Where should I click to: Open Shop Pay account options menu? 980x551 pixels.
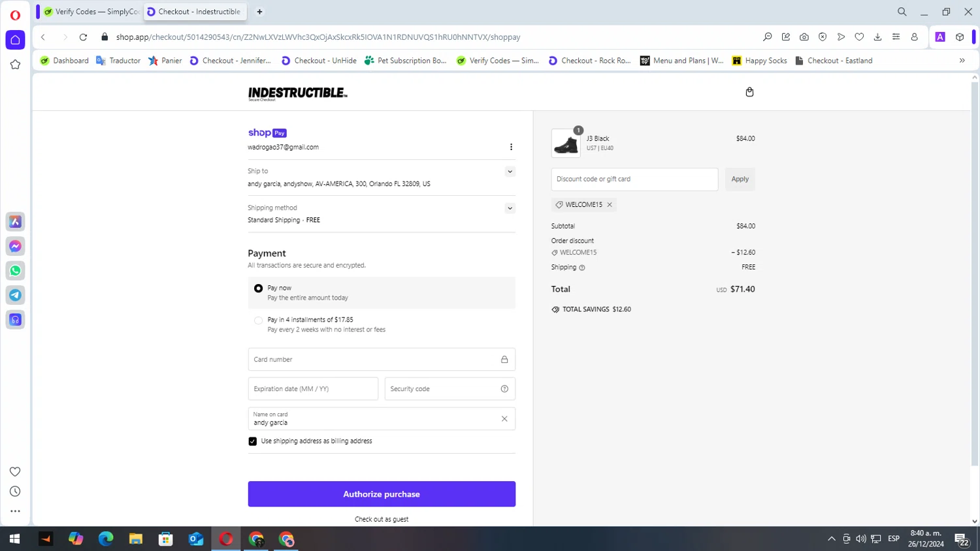pyautogui.click(x=511, y=147)
